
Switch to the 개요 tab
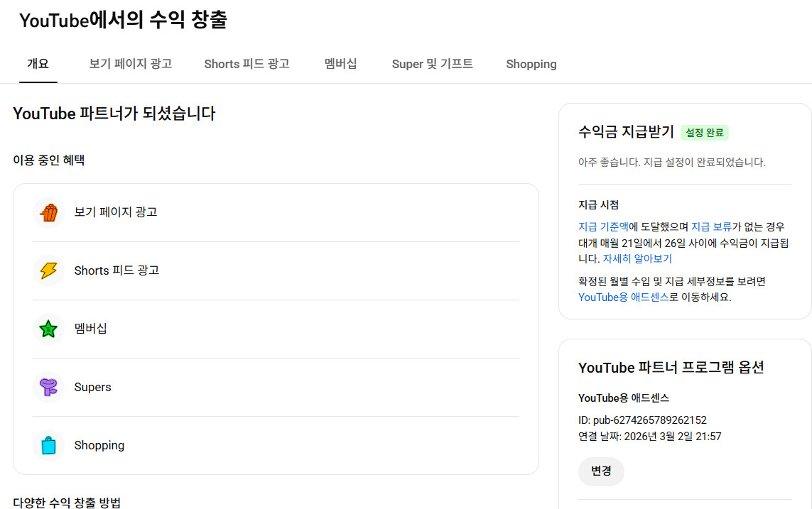point(38,64)
